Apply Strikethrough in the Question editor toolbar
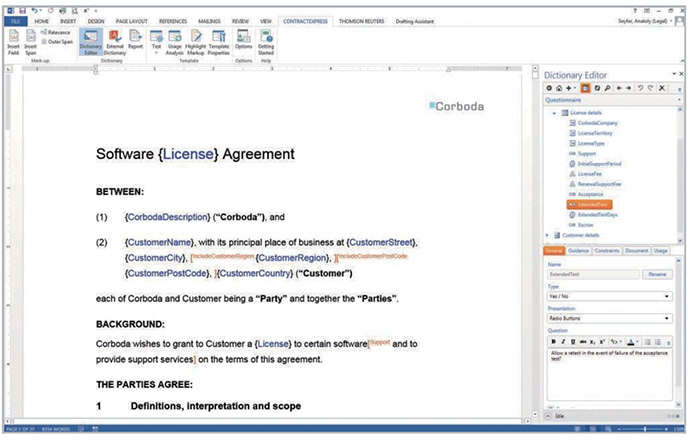Viewport: 690px width, 440px height. 583,342
